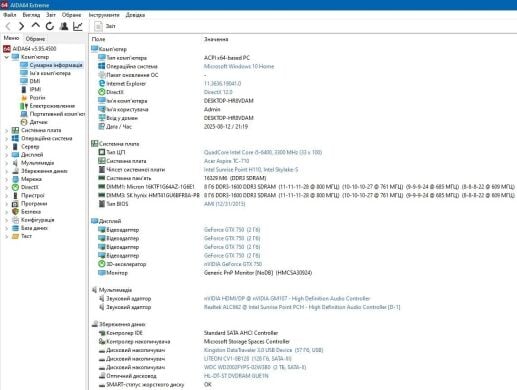The height and width of the screenshot is (390, 517).
Task: Click DirectX Xbox icon in report list
Action: [x=102, y=92]
